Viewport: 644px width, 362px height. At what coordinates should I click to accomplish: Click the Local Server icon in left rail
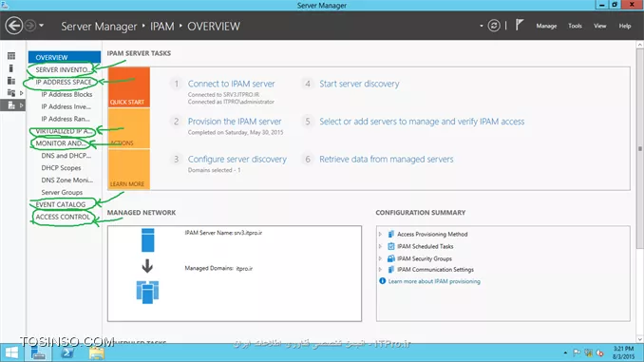11,68
